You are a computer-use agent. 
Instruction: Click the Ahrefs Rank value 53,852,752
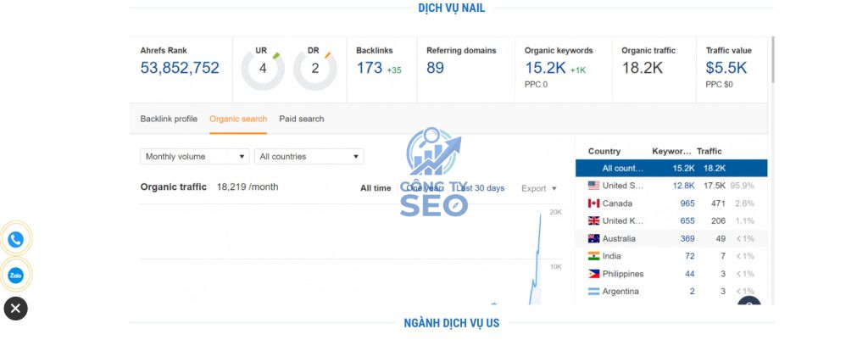[180, 68]
